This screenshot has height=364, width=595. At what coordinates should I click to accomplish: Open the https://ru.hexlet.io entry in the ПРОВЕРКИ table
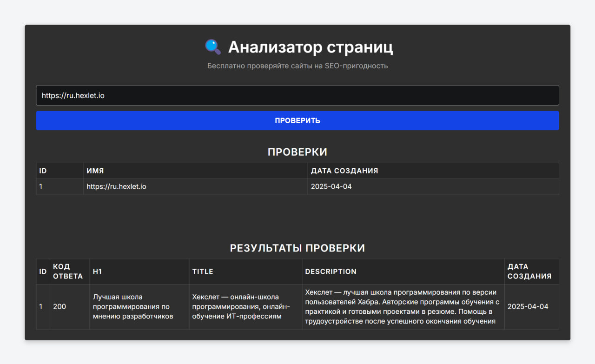(x=116, y=186)
